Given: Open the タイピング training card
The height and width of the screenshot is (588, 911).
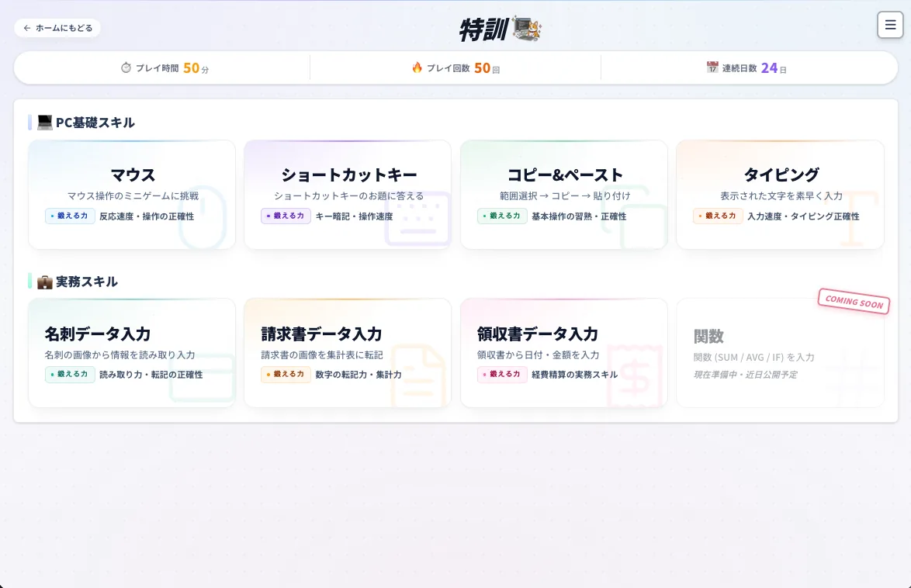Looking at the screenshot, I should pos(781,195).
